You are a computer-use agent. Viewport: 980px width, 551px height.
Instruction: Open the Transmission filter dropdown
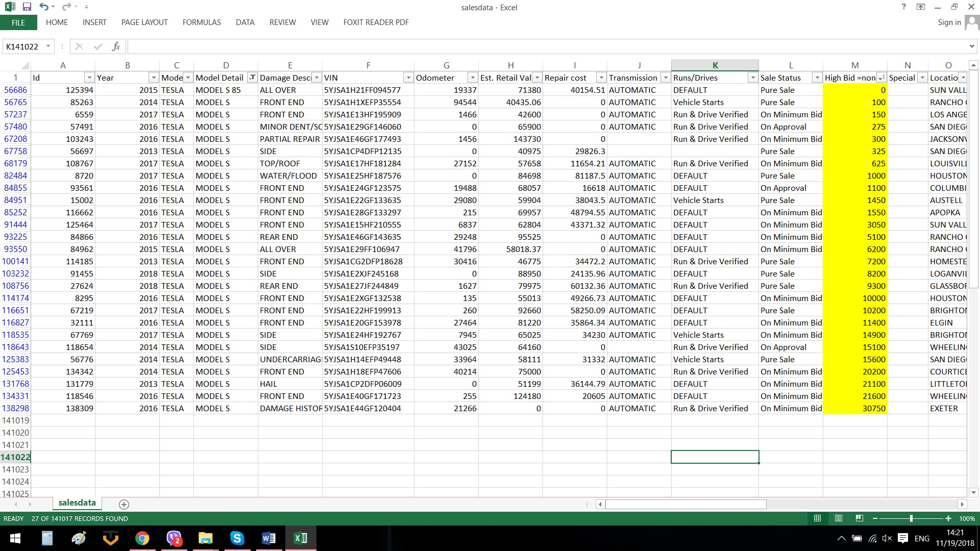point(666,78)
